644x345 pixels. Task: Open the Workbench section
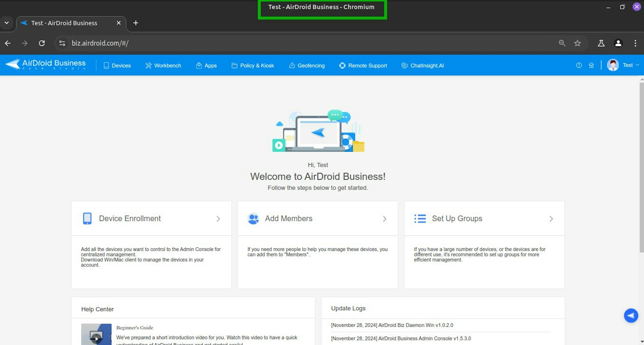coord(163,66)
